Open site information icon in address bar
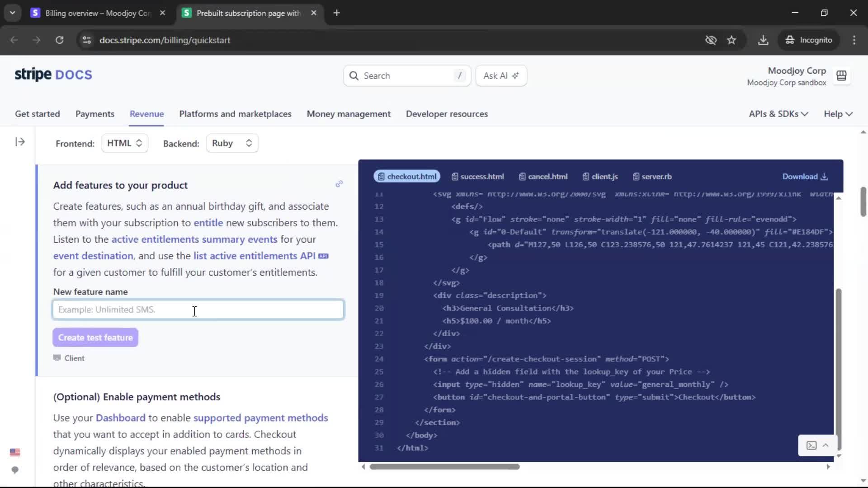The image size is (868, 488). pyautogui.click(x=87, y=40)
